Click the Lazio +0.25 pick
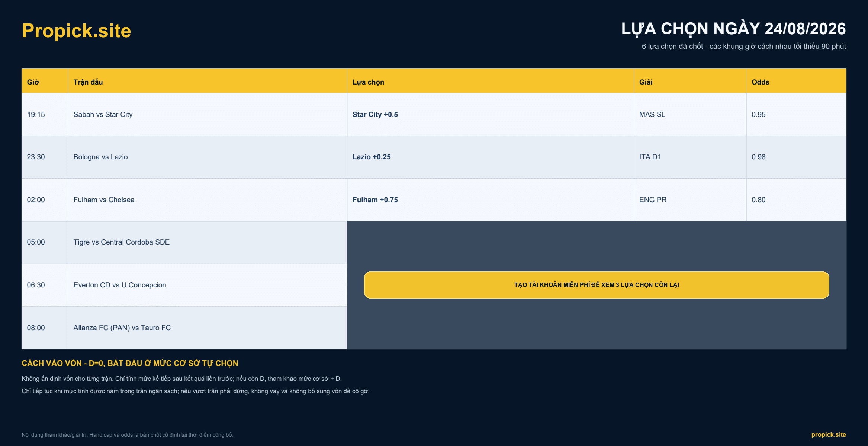The width and height of the screenshot is (868, 446). click(x=372, y=157)
